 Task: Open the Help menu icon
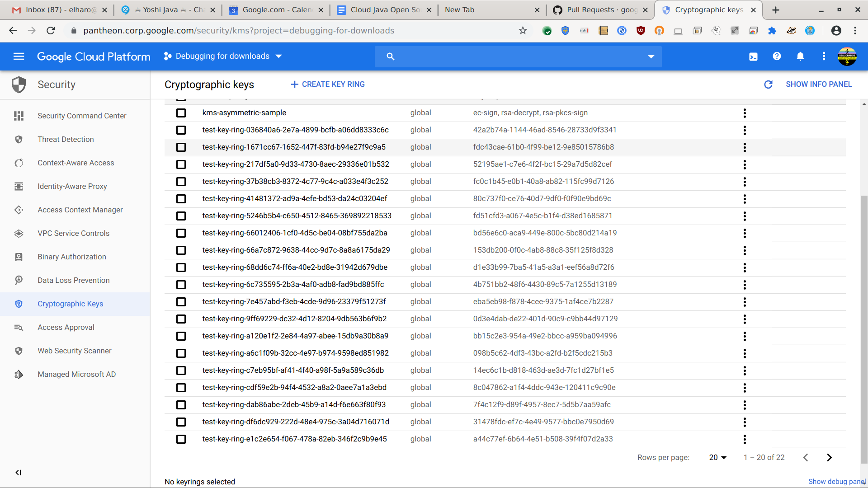[x=777, y=56]
